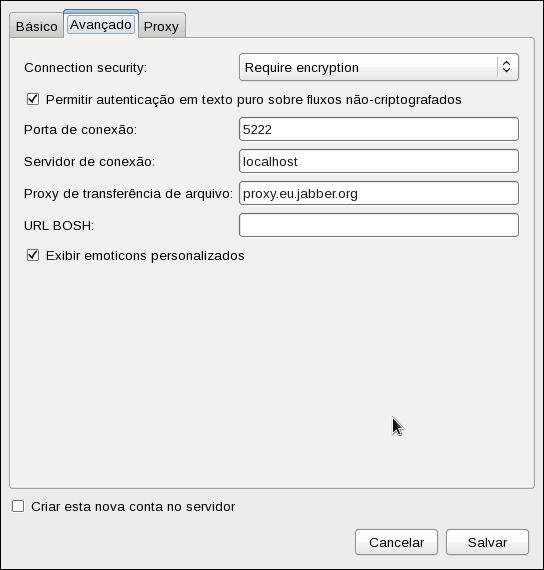Click the Salvar button
The image size is (544, 570).
487,542
